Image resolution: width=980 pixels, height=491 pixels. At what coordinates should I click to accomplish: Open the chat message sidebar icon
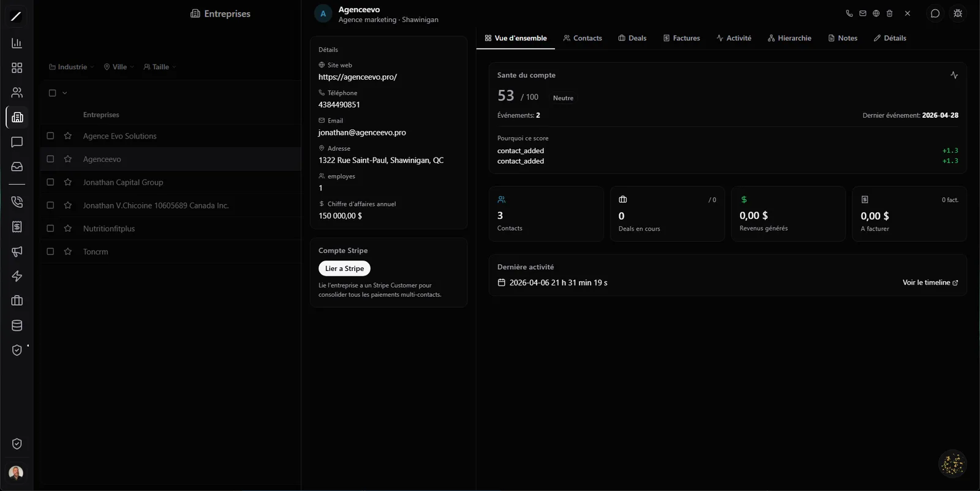tap(17, 142)
